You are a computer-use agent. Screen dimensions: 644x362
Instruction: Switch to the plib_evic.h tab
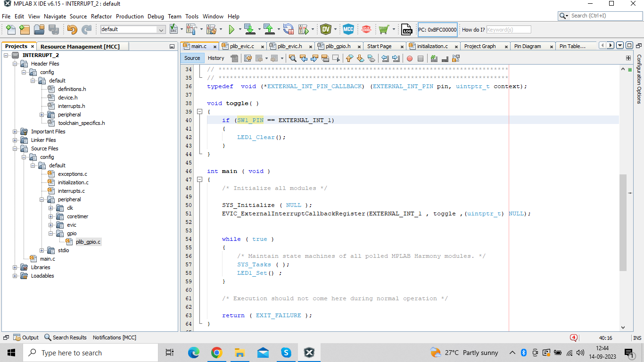[289, 46]
